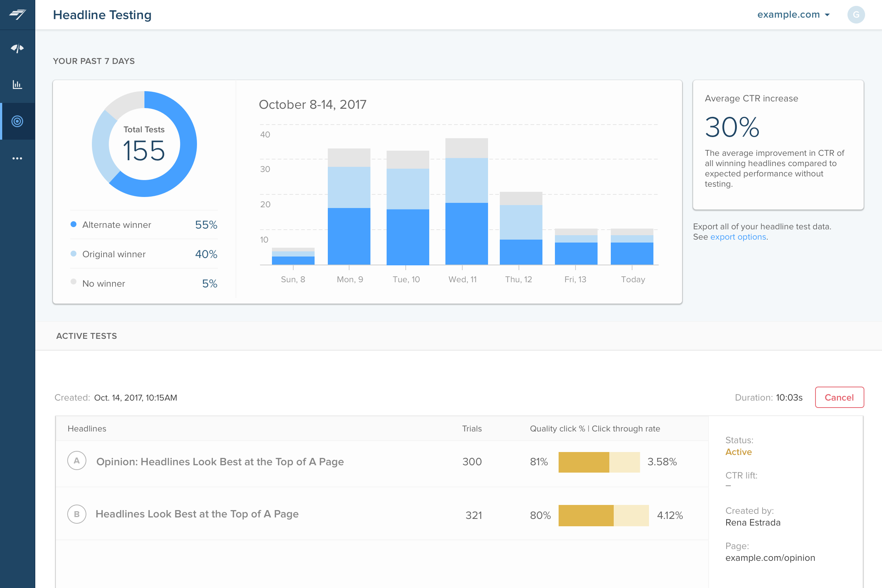The width and height of the screenshot is (882, 588).
Task: Open the 'Opinion: Headlines Look Best' headline
Action: click(220, 462)
